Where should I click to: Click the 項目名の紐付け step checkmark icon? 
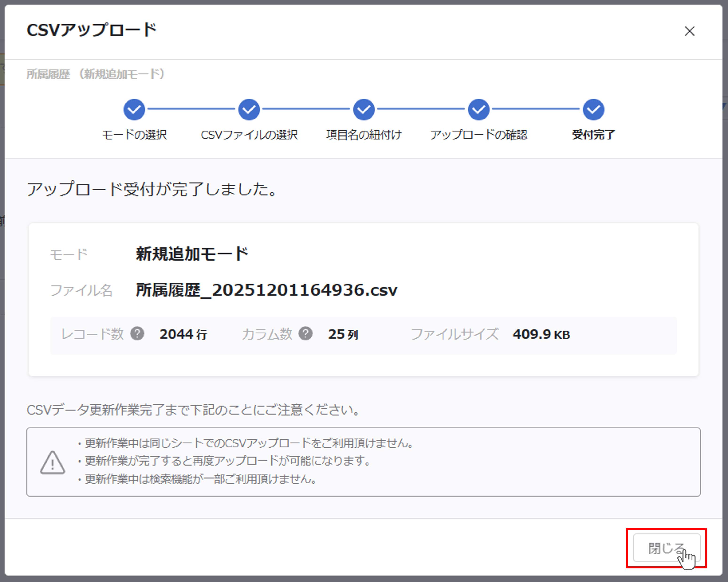[364, 109]
